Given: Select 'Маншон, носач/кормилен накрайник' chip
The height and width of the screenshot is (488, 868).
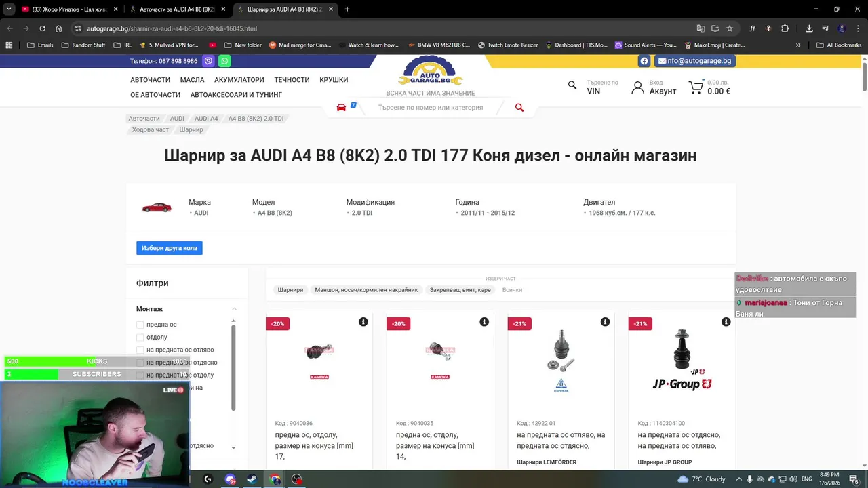Looking at the screenshot, I should (x=366, y=290).
